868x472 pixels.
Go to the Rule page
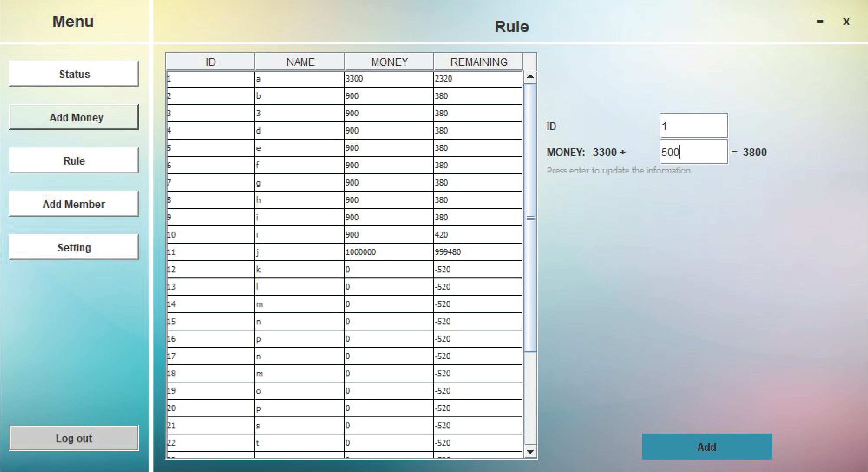74,160
